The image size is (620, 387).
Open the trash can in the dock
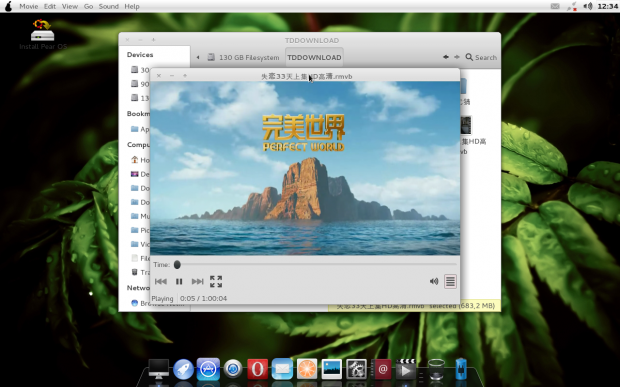pyautogui.click(x=436, y=369)
